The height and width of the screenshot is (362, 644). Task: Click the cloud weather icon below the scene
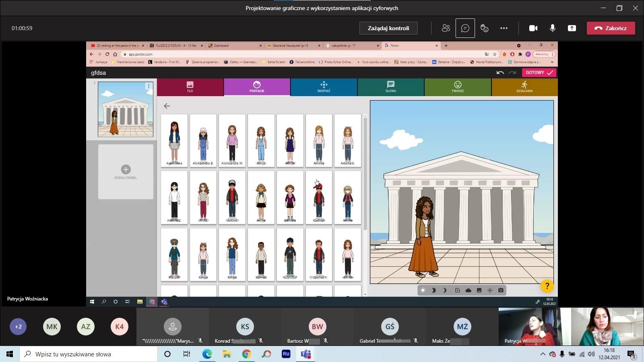[469, 290]
